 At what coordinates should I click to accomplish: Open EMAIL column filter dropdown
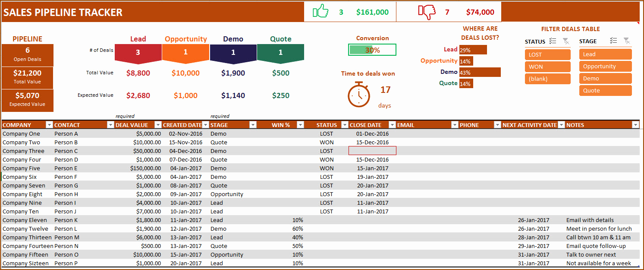tap(455, 125)
